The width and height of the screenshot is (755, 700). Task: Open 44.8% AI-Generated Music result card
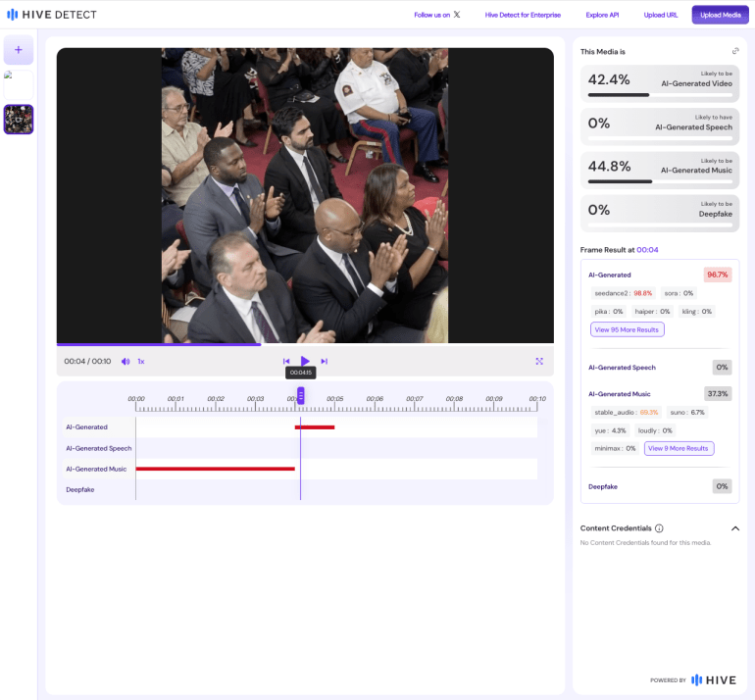(660, 170)
